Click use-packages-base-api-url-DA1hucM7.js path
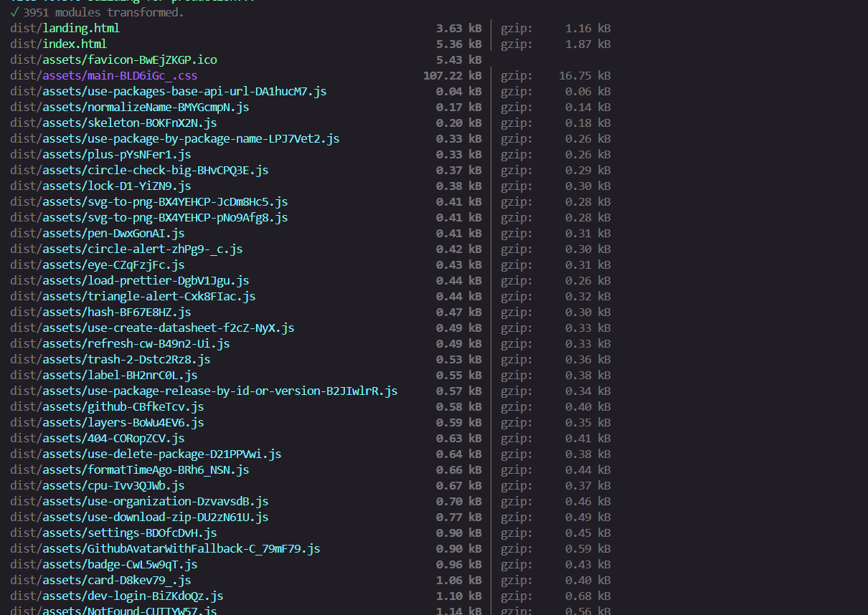868x615 pixels. tap(168, 91)
